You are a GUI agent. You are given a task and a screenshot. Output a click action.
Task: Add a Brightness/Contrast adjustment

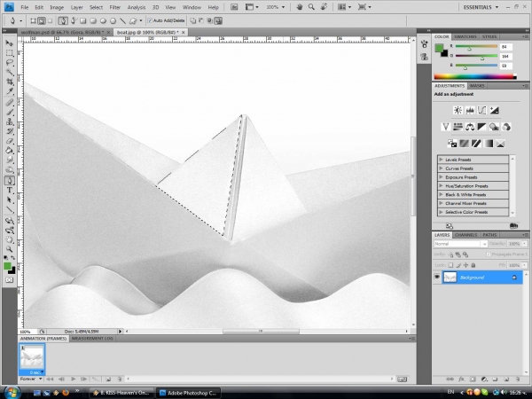(458, 110)
